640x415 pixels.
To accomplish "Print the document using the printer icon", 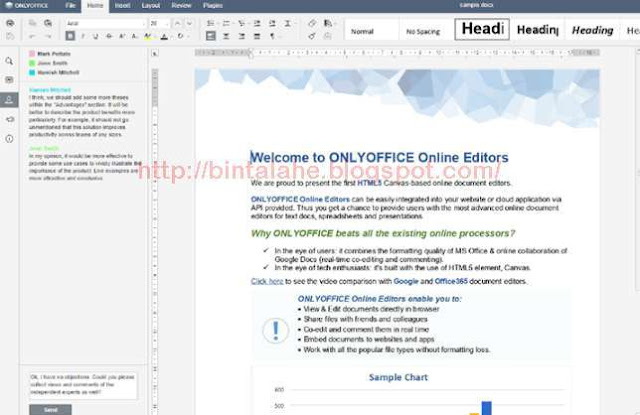I will (10, 23).
